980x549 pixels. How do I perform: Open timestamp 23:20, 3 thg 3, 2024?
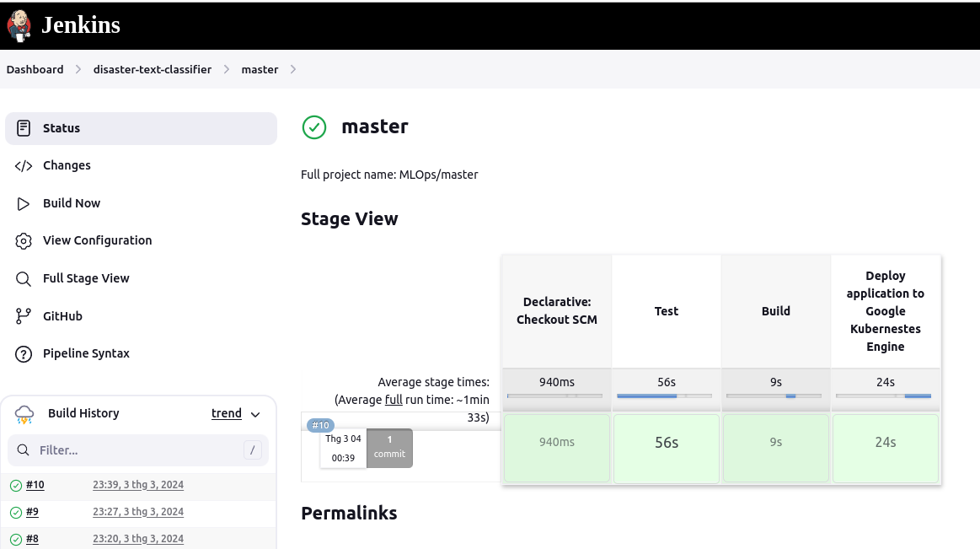(138, 538)
